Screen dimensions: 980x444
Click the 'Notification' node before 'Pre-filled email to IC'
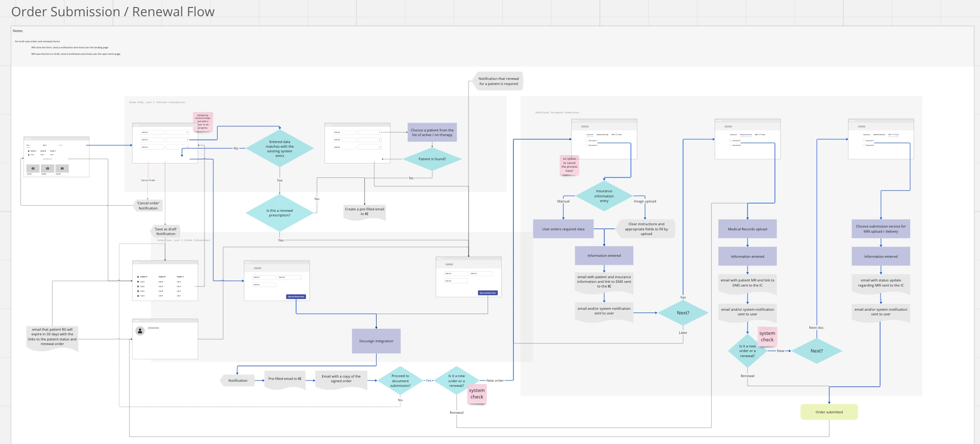[238, 380]
